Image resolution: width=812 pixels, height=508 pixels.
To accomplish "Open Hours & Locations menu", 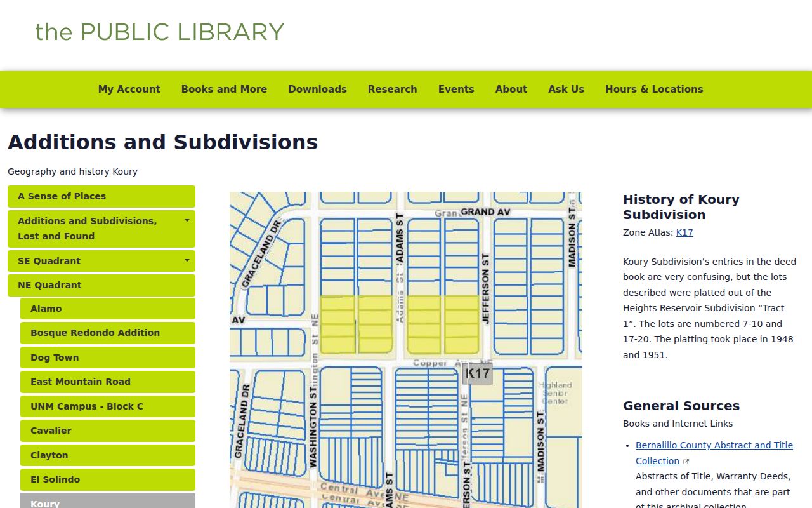I will [x=654, y=90].
